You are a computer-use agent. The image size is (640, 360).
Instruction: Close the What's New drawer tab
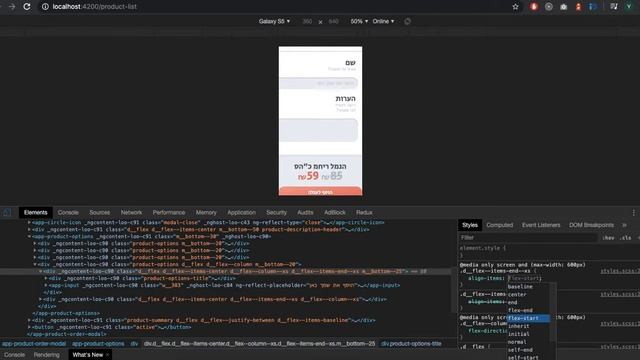click(x=107, y=355)
